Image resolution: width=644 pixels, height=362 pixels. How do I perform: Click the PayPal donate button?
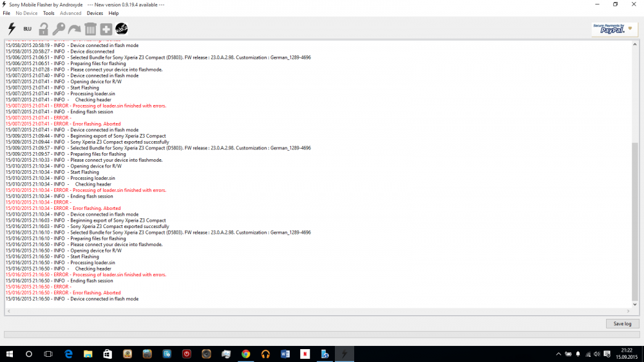pyautogui.click(x=614, y=29)
